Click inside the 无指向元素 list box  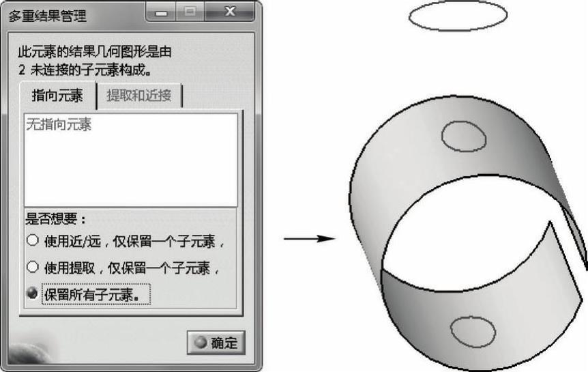(130, 160)
